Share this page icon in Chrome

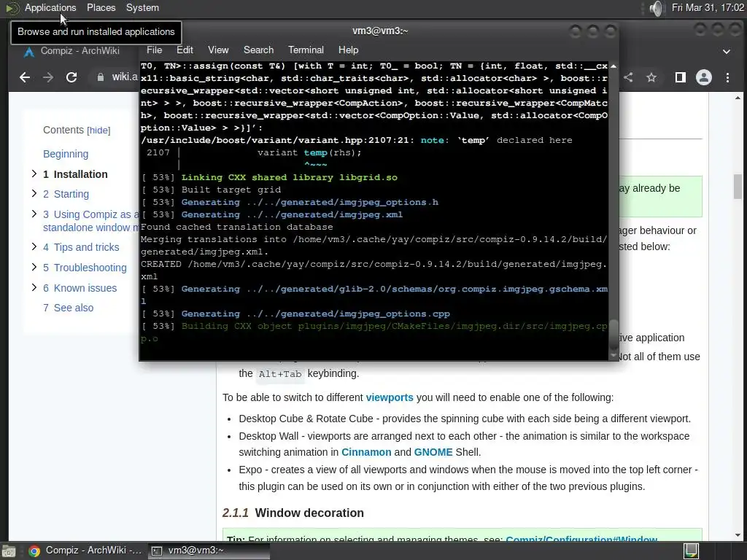[x=628, y=77]
